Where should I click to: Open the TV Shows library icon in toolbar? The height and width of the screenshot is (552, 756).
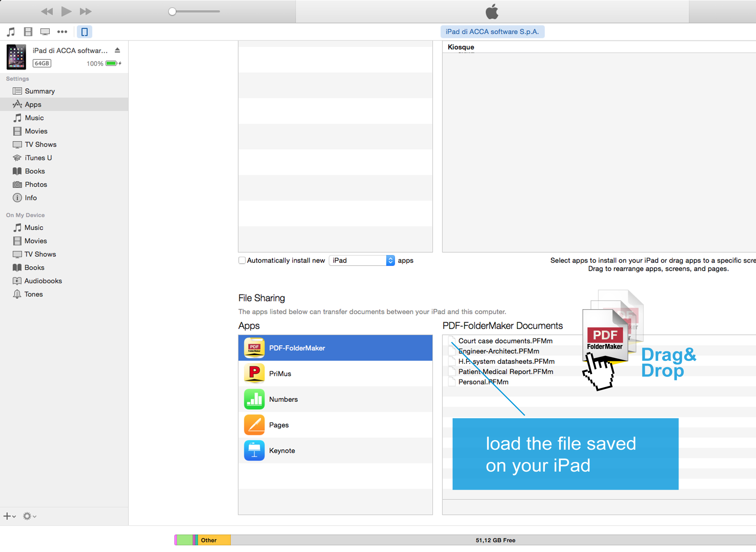(x=45, y=32)
